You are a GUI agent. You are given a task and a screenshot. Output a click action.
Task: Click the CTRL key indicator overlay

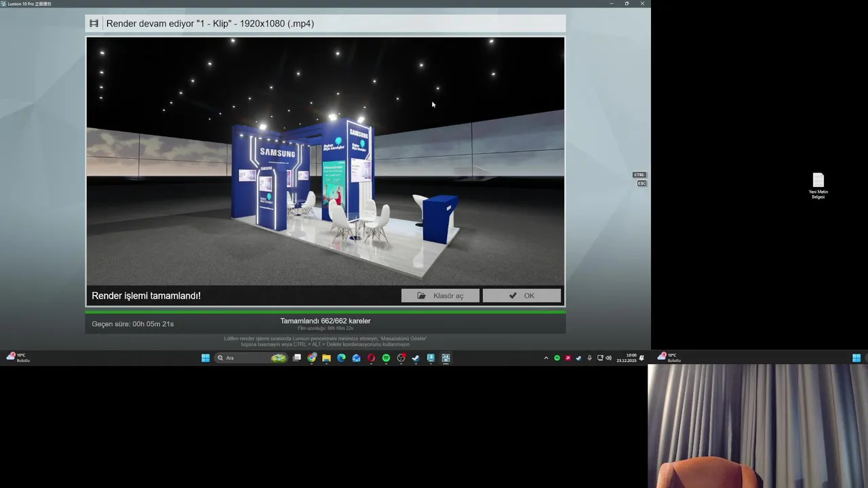pyautogui.click(x=639, y=175)
